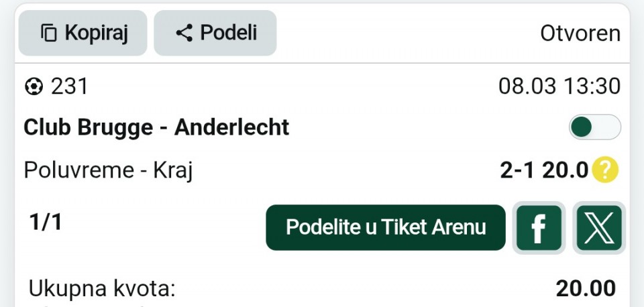Click the Ukupna kvota label
The width and height of the screenshot is (644, 307).
[101, 289]
